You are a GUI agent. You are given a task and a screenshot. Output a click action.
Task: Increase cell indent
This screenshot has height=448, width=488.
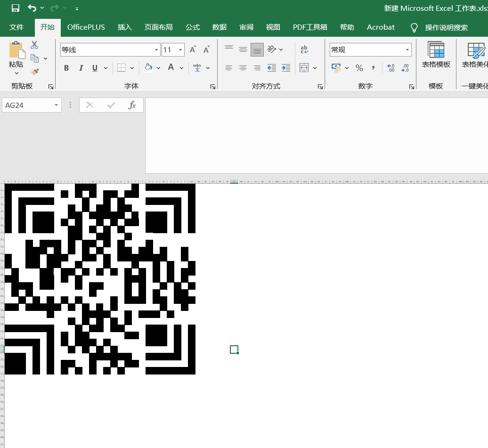pos(286,67)
